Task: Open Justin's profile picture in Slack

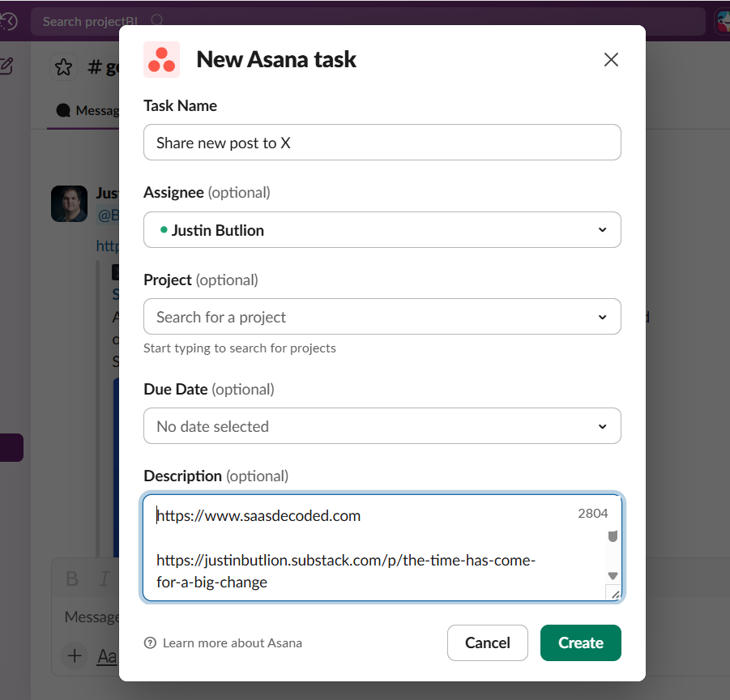Action: pos(69,204)
